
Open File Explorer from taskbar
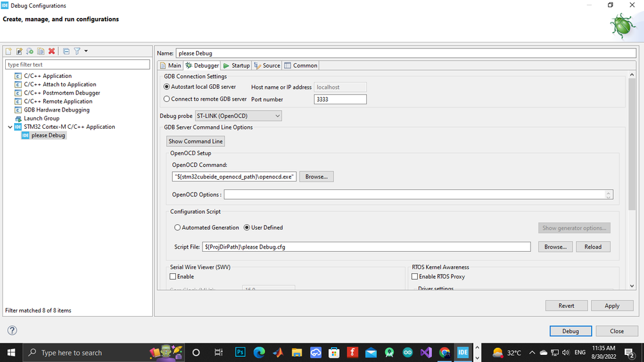[x=297, y=352]
